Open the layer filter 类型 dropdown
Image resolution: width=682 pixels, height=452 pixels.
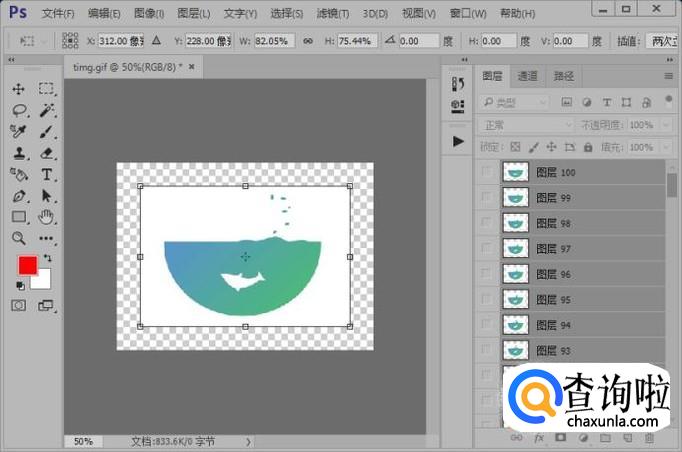(514, 102)
